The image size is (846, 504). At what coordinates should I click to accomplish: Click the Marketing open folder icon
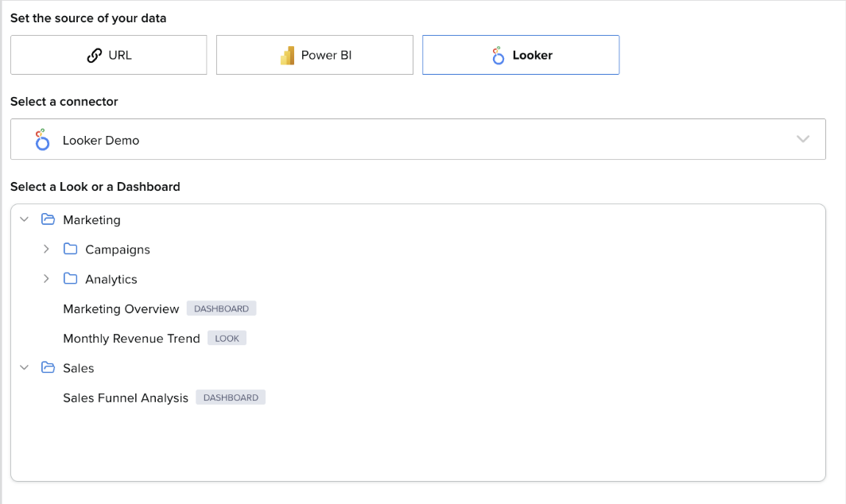(x=48, y=219)
